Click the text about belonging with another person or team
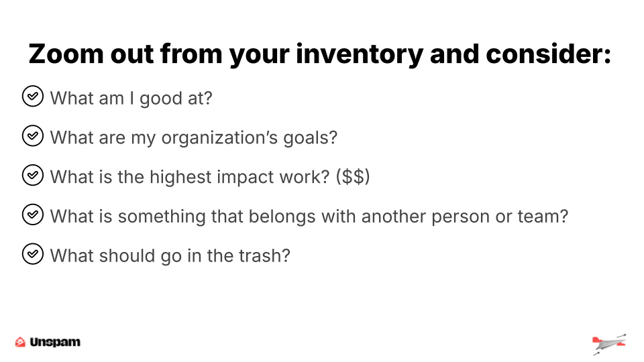 point(309,217)
